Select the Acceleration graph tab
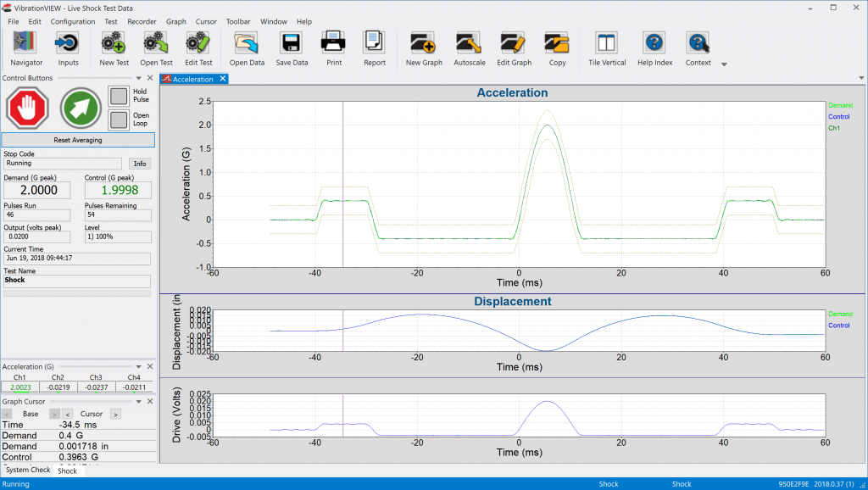868x490 pixels. click(x=193, y=78)
